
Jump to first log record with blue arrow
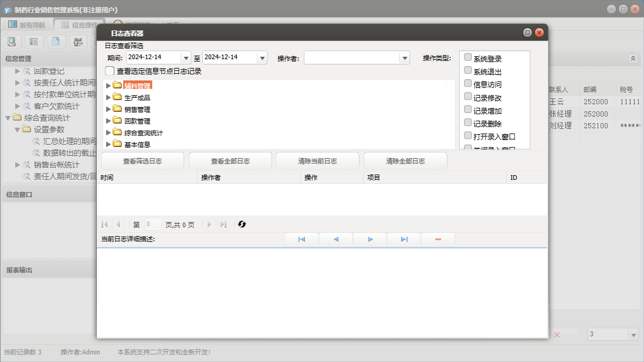[301, 240]
